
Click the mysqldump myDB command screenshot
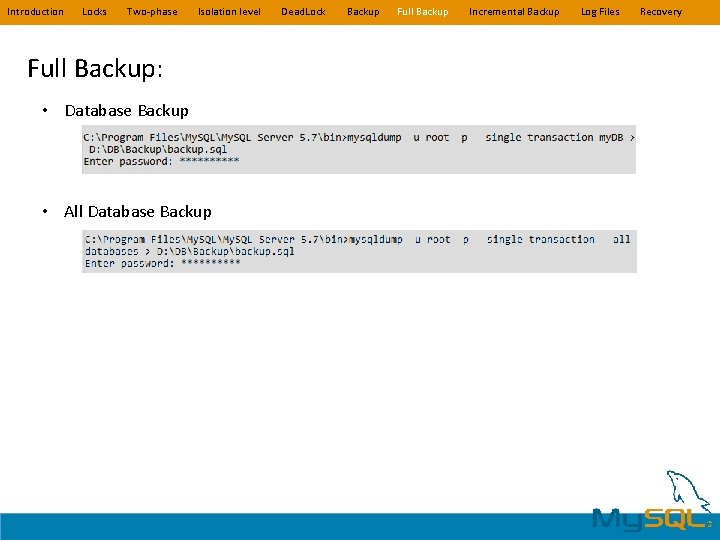[359, 149]
